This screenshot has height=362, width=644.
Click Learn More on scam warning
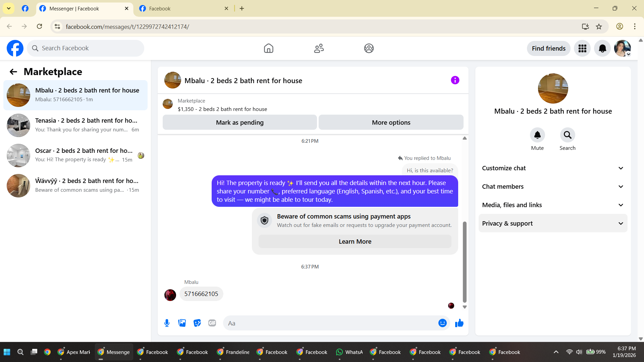(x=355, y=242)
